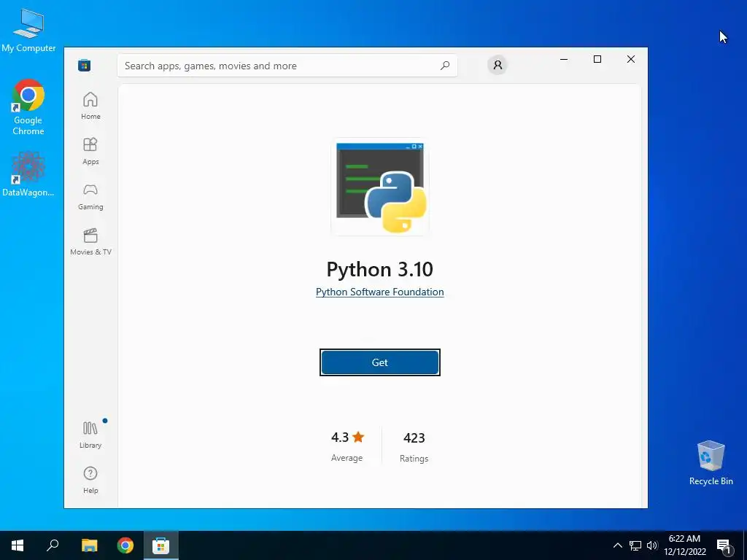Open the user account profile icon
This screenshot has height=560, width=747.
498,65
